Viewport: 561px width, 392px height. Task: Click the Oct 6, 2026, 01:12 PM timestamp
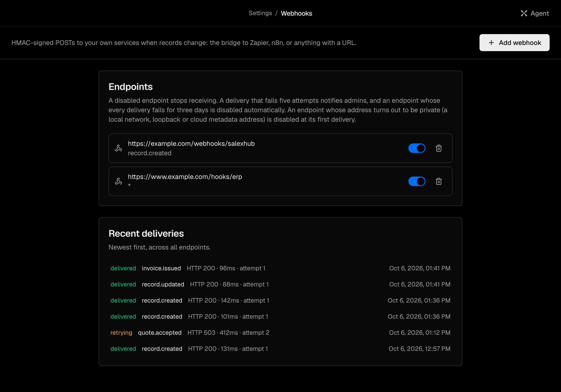[420, 333]
